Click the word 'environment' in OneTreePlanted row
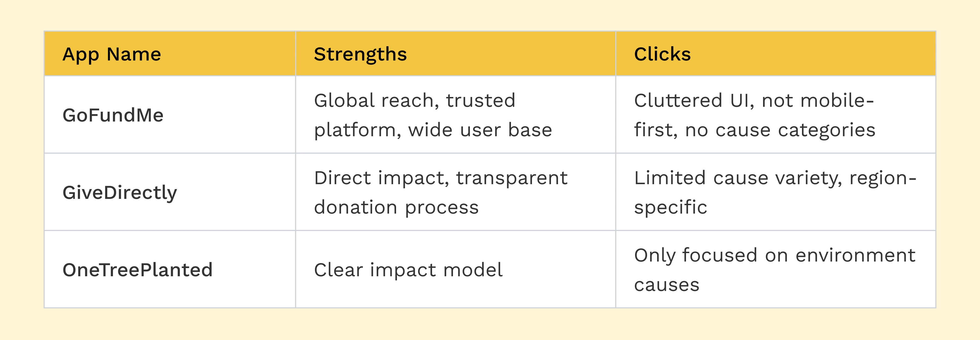The height and width of the screenshot is (340, 980). tap(855, 255)
